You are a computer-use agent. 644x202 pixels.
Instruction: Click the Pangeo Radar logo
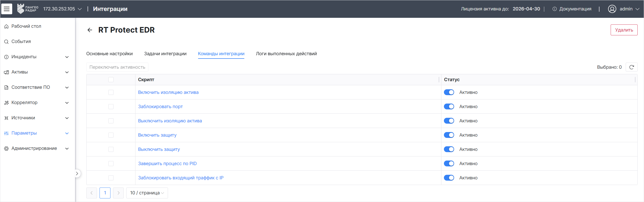(28, 9)
